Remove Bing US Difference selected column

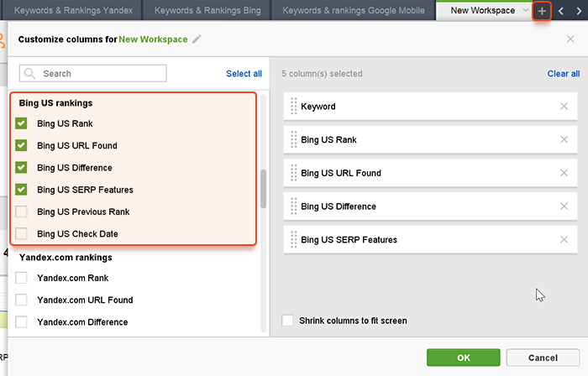564,206
